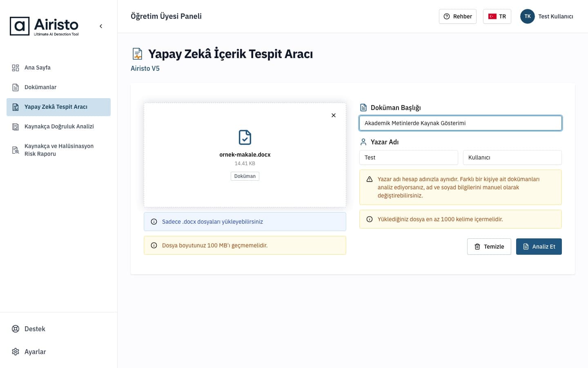
Task: Focus the Doküman Başlığı input field
Action: pos(461,123)
